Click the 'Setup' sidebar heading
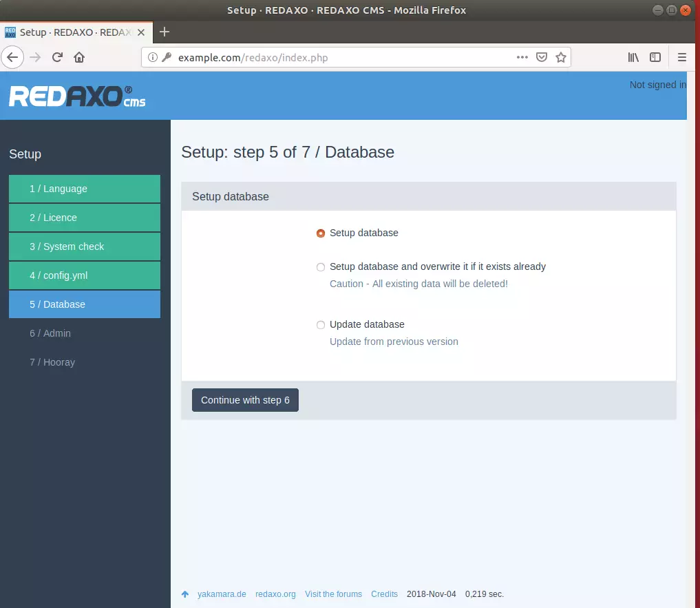 (x=25, y=154)
